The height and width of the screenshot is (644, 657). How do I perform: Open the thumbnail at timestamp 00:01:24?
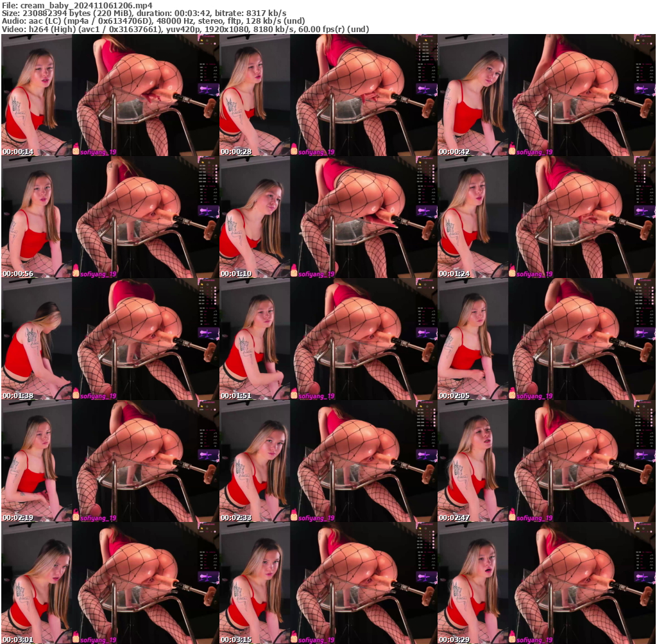pyautogui.click(x=547, y=217)
